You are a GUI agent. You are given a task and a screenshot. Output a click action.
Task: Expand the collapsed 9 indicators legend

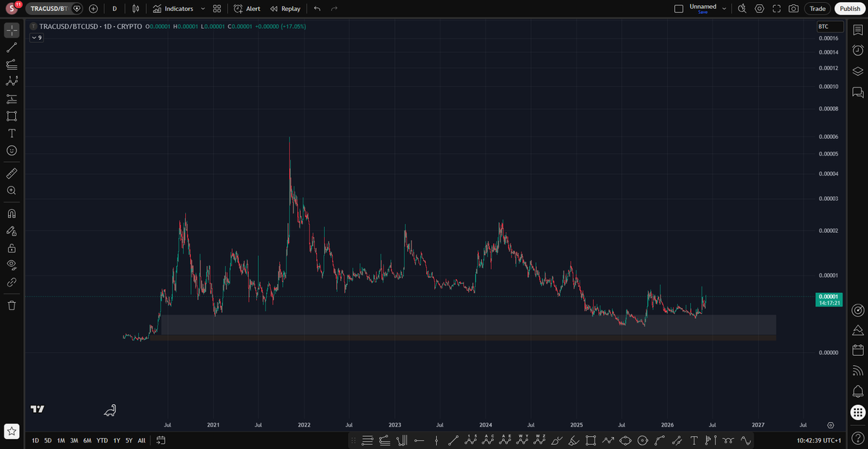[36, 38]
